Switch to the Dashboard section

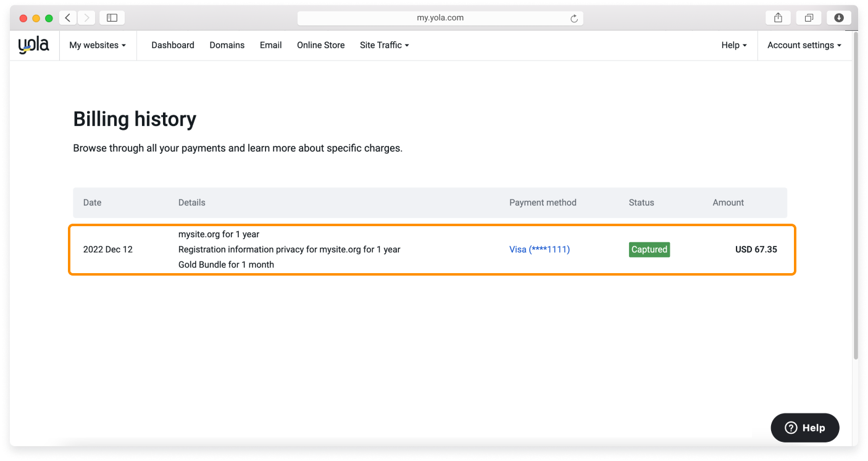(172, 44)
